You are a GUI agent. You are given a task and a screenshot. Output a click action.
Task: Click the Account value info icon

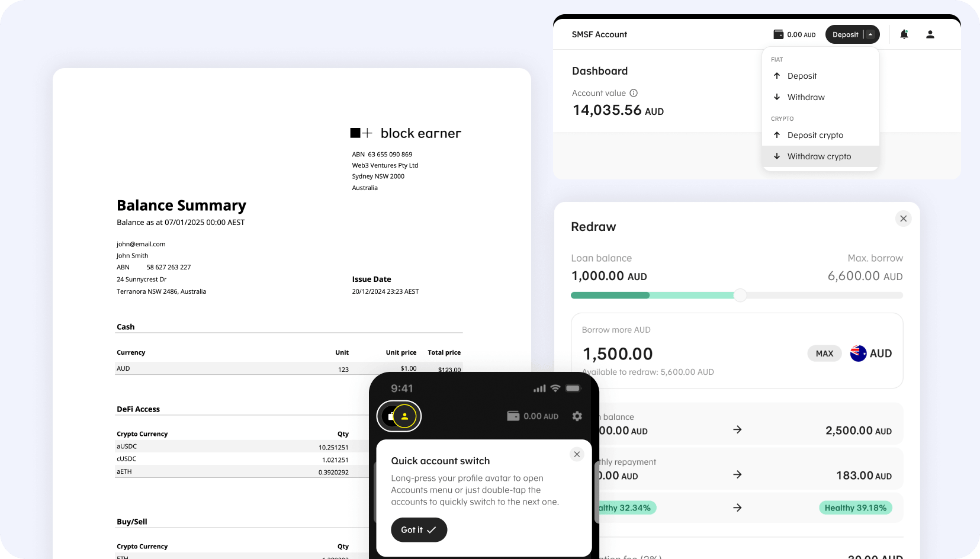pyautogui.click(x=634, y=93)
